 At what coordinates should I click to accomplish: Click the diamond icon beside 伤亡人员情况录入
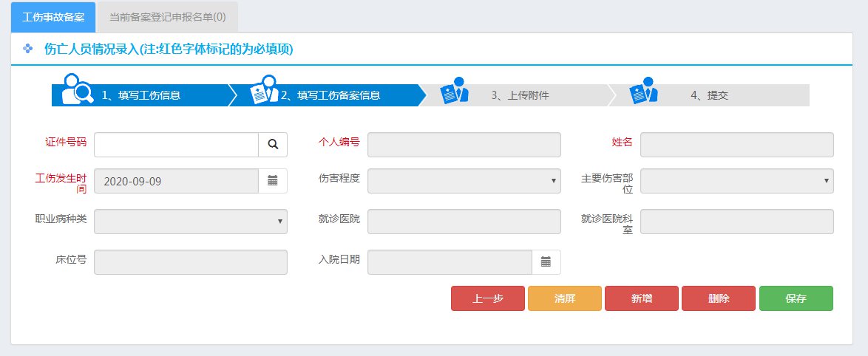pyautogui.click(x=27, y=49)
